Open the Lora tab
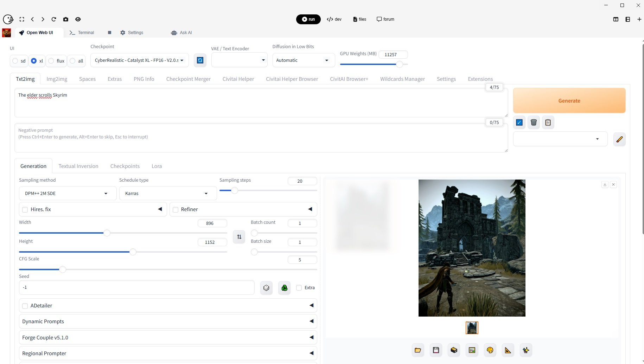644x364 pixels. coord(157,166)
